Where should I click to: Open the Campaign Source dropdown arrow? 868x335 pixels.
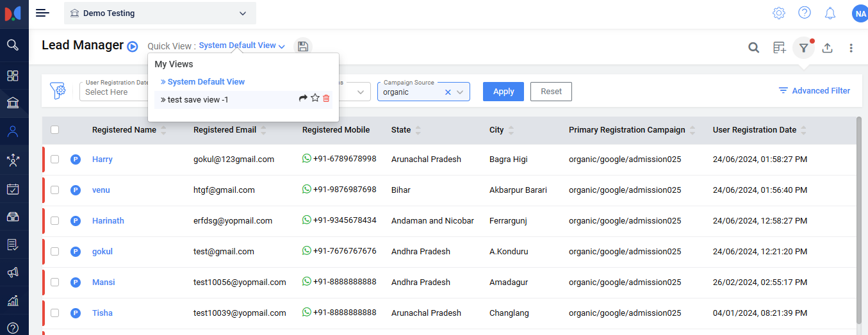(460, 92)
